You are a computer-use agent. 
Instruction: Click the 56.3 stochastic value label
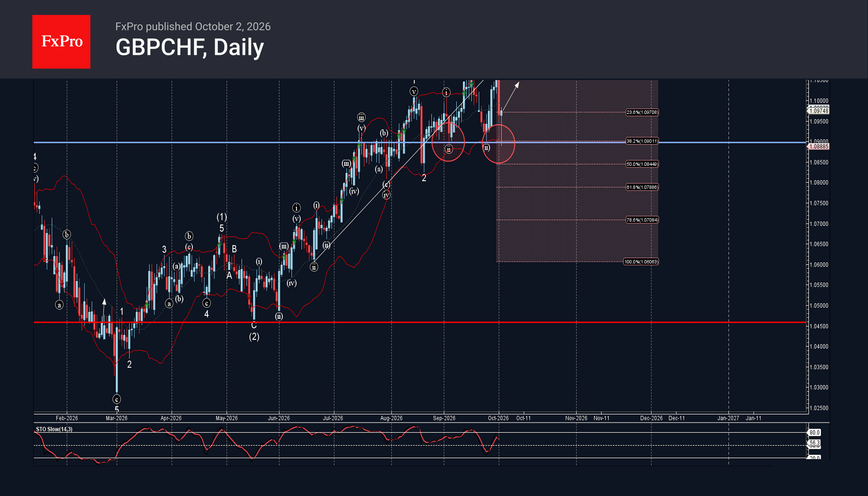[x=814, y=443]
